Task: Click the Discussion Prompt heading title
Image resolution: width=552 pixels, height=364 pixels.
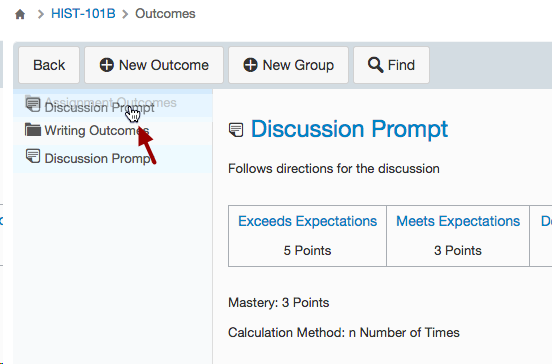Action: coord(349,129)
